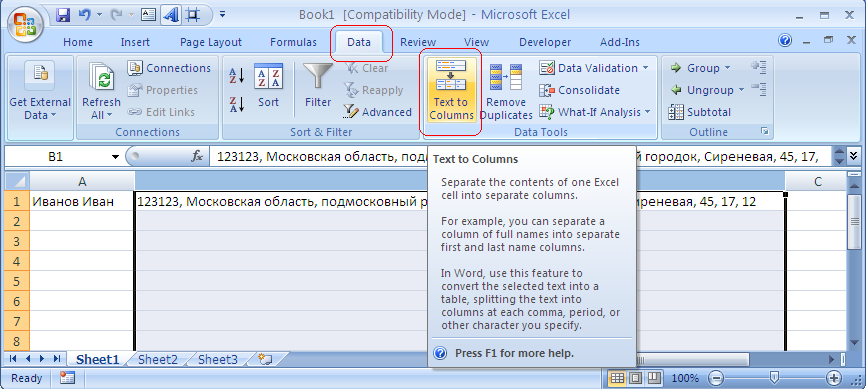
Task: Click Subtotal in Outline group
Action: (x=700, y=112)
